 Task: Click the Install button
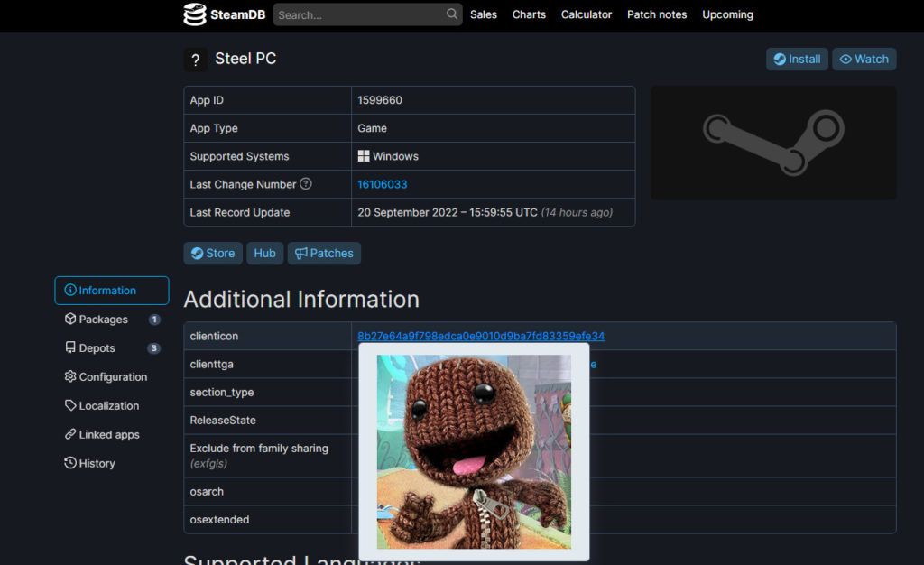pos(797,59)
